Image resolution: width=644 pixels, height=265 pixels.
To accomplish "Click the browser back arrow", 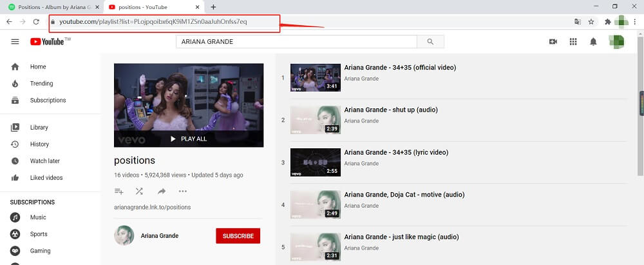I will (9, 22).
